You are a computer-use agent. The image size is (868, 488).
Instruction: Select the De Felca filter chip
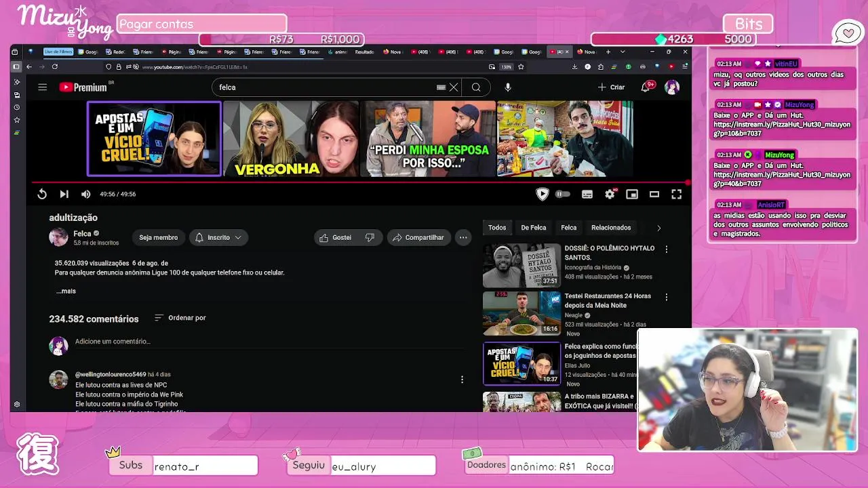(x=534, y=228)
